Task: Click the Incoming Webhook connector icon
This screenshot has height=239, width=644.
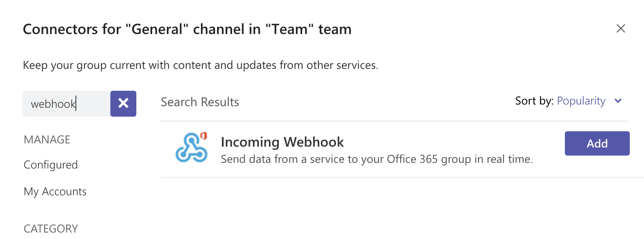Action: click(192, 147)
